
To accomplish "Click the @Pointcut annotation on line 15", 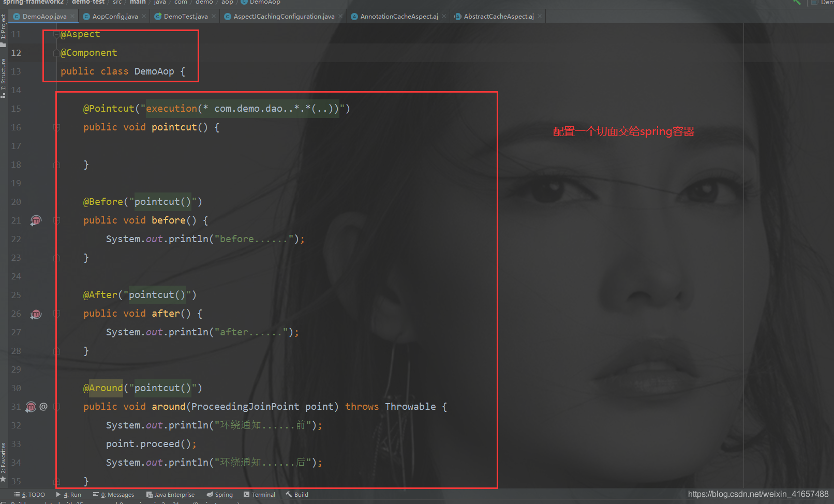I will click(109, 109).
